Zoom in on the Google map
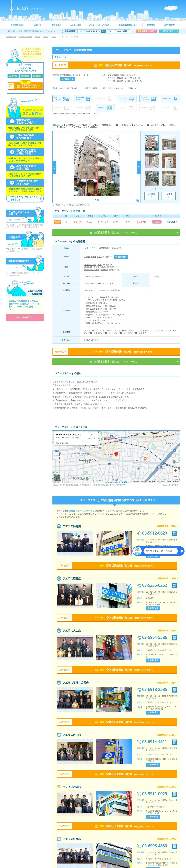This screenshot has width=186, height=868. (x=176, y=470)
